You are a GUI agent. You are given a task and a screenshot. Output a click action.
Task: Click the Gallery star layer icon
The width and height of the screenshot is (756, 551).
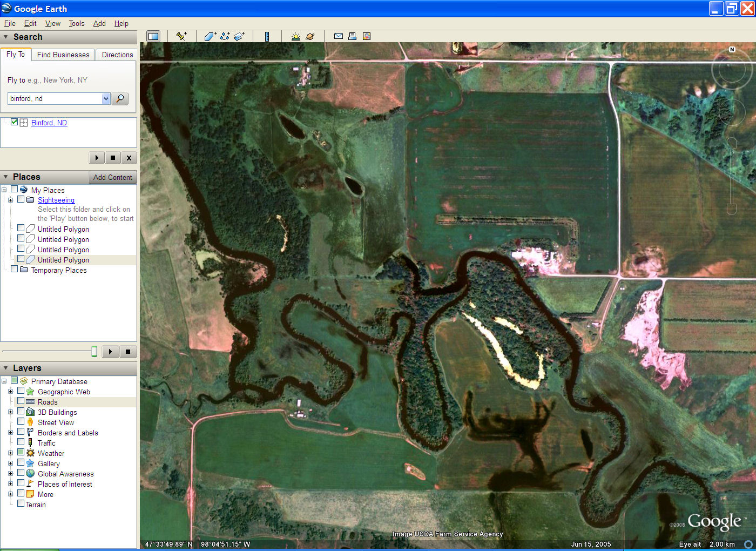click(x=30, y=463)
